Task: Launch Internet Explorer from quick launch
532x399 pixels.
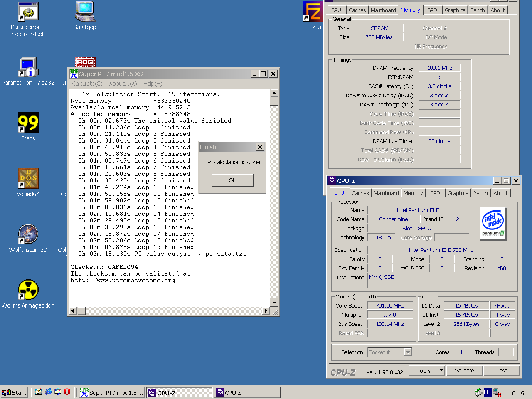Action: (x=48, y=392)
